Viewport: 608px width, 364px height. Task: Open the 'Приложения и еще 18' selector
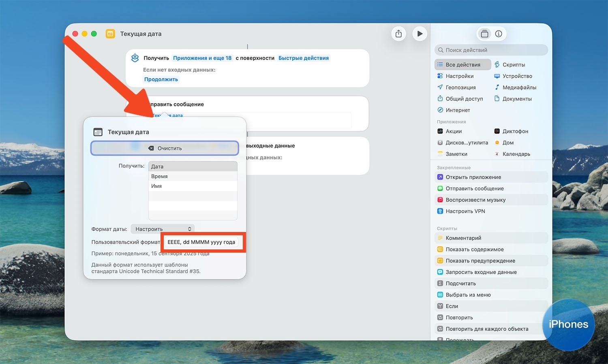[x=202, y=58]
